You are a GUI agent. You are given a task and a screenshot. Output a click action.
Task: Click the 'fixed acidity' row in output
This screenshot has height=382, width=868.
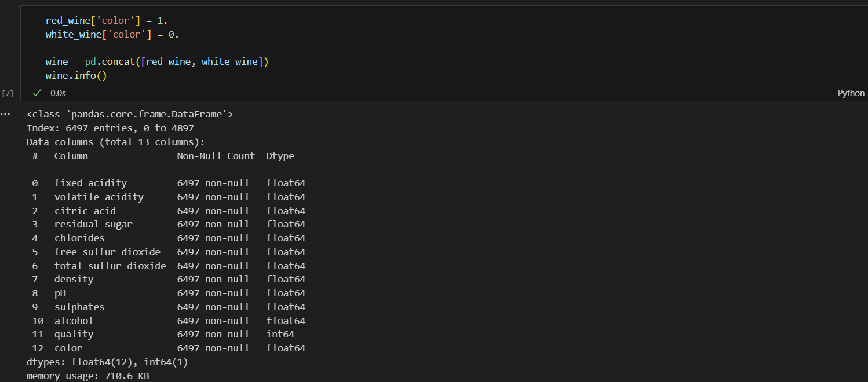click(x=90, y=183)
